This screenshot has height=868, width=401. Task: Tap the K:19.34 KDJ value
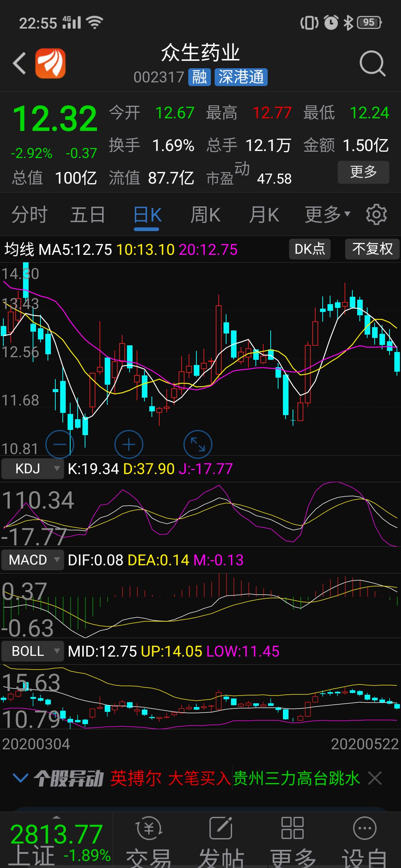click(93, 469)
